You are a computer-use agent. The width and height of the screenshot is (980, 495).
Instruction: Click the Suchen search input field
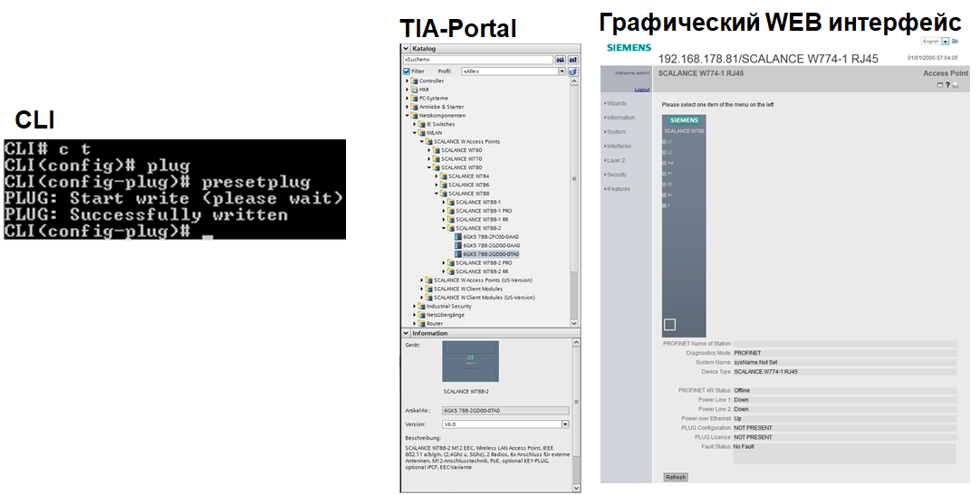tap(478, 60)
